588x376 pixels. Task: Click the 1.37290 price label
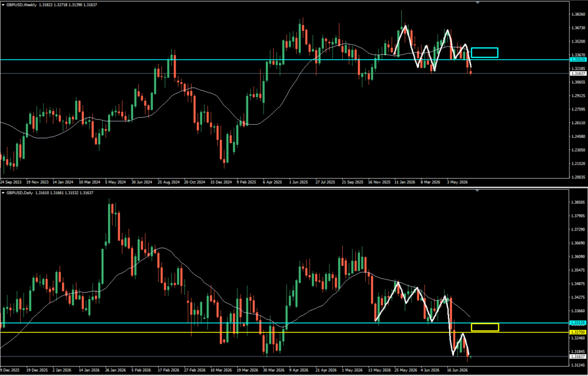coord(578,229)
